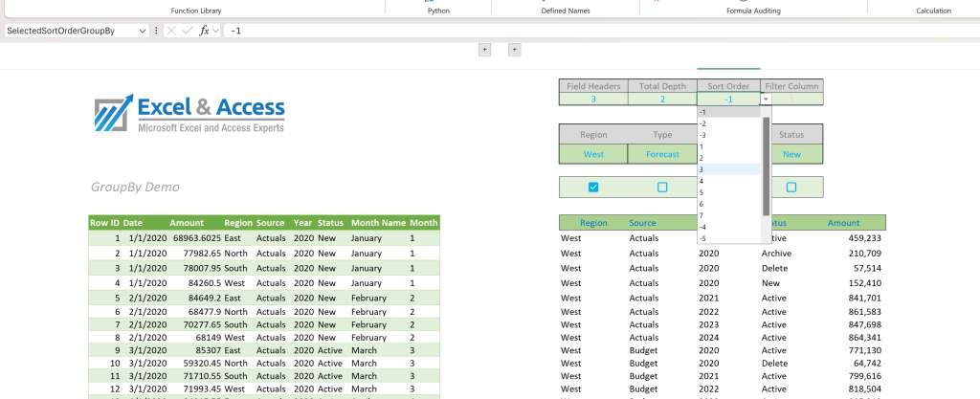The height and width of the screenshot is (399, 980).
Task: Open the Name Box dropdown arrow
Action: point(144,31)
